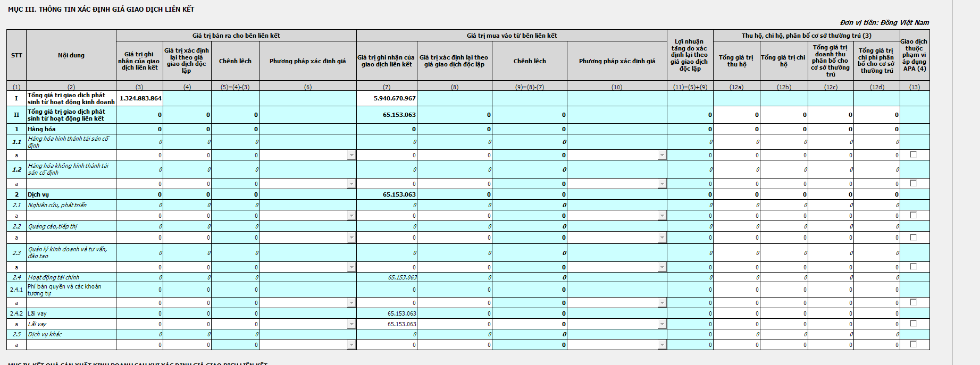The image size is (980, 365).
Task: Click the 65.153.063 cell in the Dịch vụ row
Action: pos(387,194)
